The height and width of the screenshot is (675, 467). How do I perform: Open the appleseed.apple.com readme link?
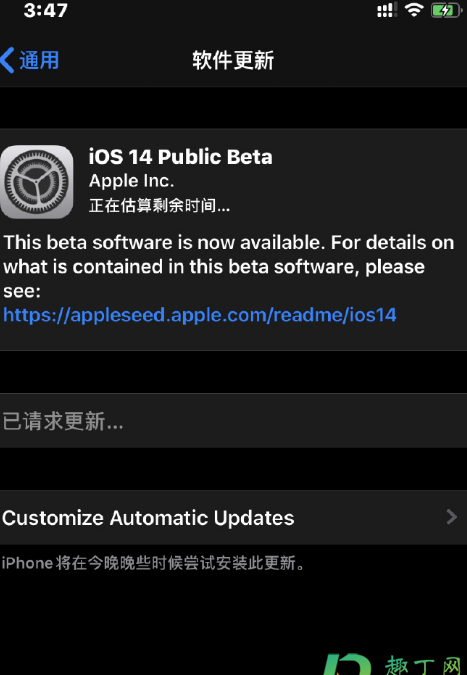200,315
